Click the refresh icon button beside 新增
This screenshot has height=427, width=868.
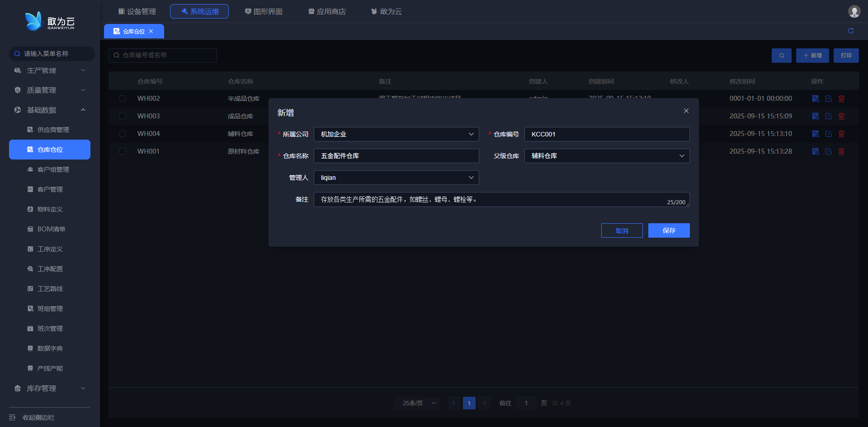tap(781, 56)
